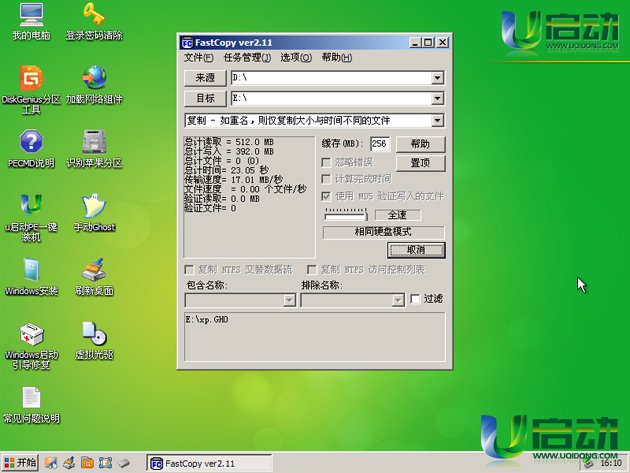Open the copy mode dropdown list
Image resolution: width=630 pixels, height=473 pixels.
[437, 120]
